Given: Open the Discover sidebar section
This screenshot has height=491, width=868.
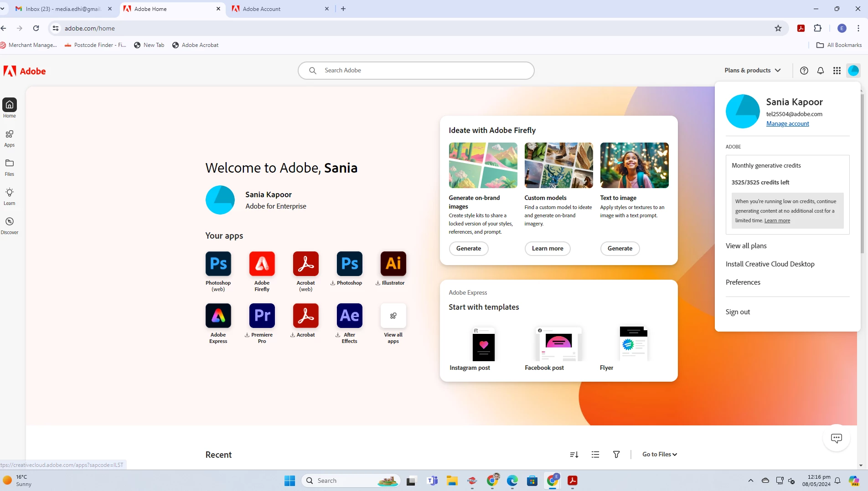Looking at the screenshot, I should [x=9, y=226].
